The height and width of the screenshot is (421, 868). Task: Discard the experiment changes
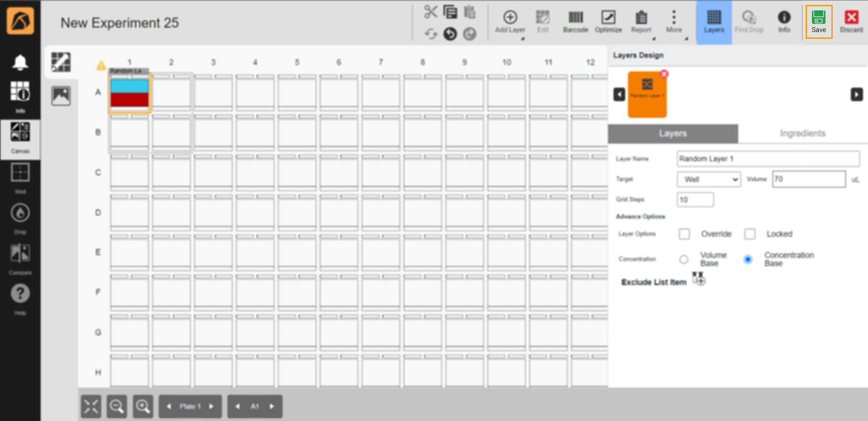(x=851, y=22)
